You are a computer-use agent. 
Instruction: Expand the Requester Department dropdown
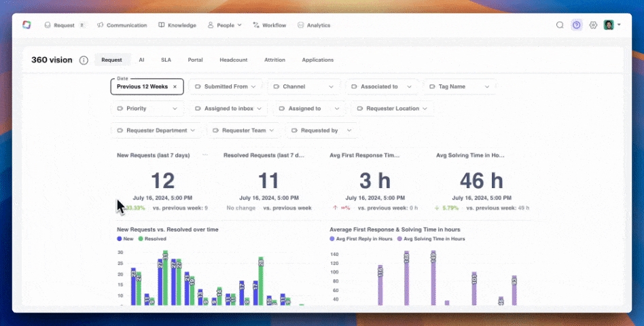(x=156, y=130)
